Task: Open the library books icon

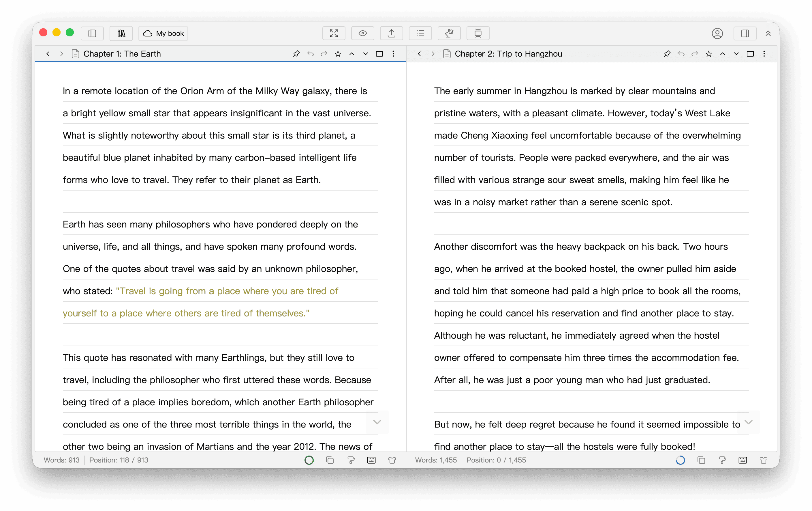Action: coord(121,33)
